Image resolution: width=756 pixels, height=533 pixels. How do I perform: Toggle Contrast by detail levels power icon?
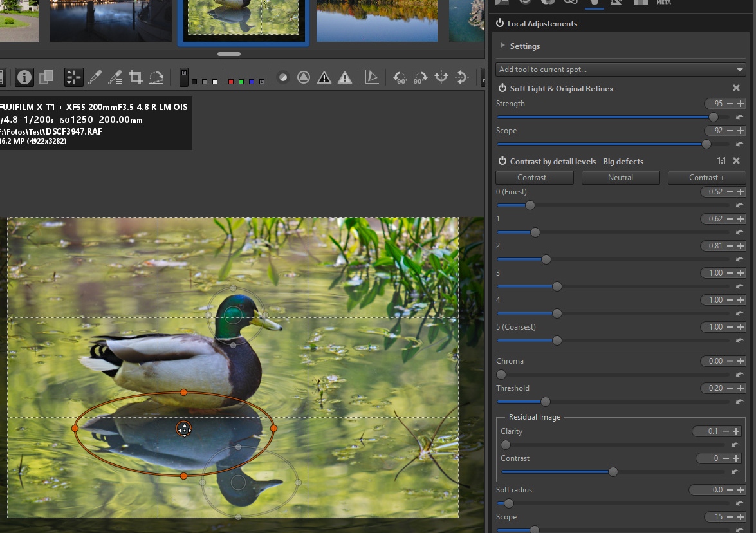pyautogui.click(x=502, y=161)
